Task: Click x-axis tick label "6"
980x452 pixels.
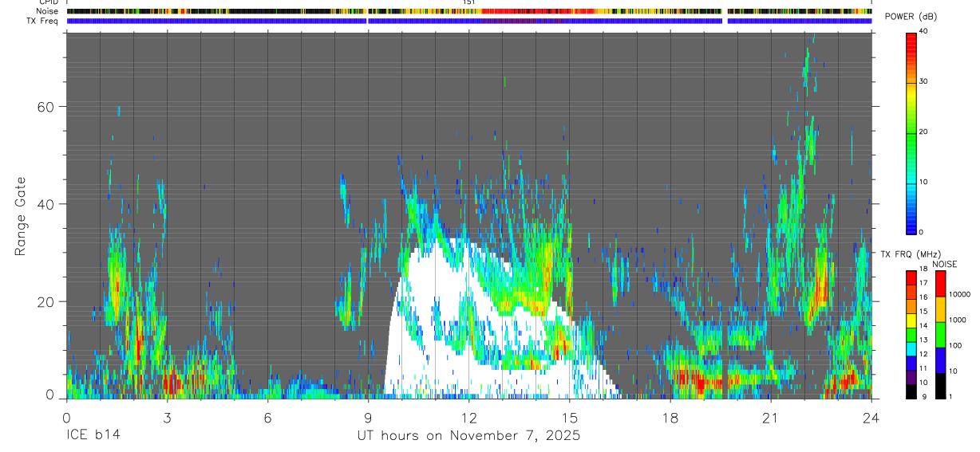Action: [267, 417]
